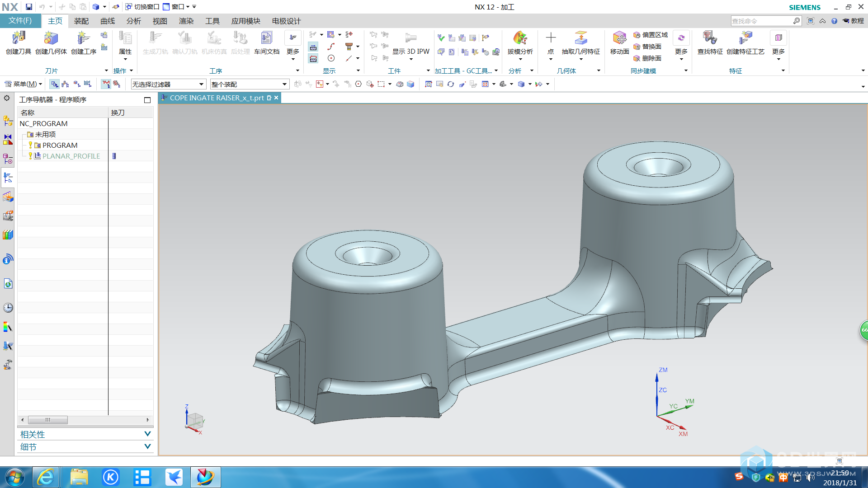Switch to the 渲染 ribbon tab
The height and width of the screenshot is (488, 868).
[186, 21]
